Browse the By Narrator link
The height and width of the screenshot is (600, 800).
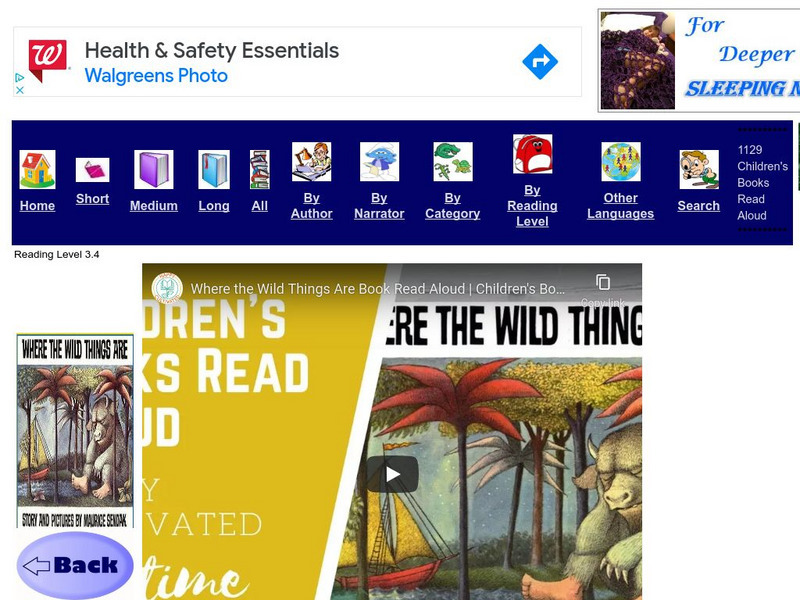[379, 206]
